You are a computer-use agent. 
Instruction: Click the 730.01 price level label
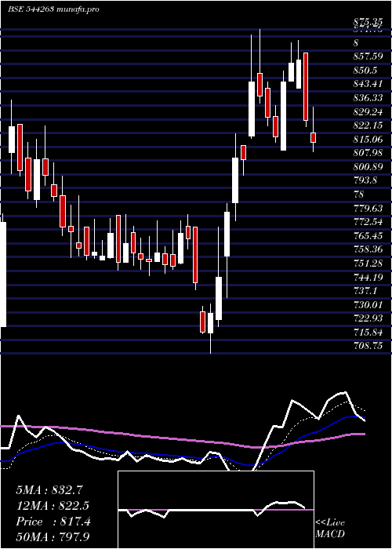(368, 305)
